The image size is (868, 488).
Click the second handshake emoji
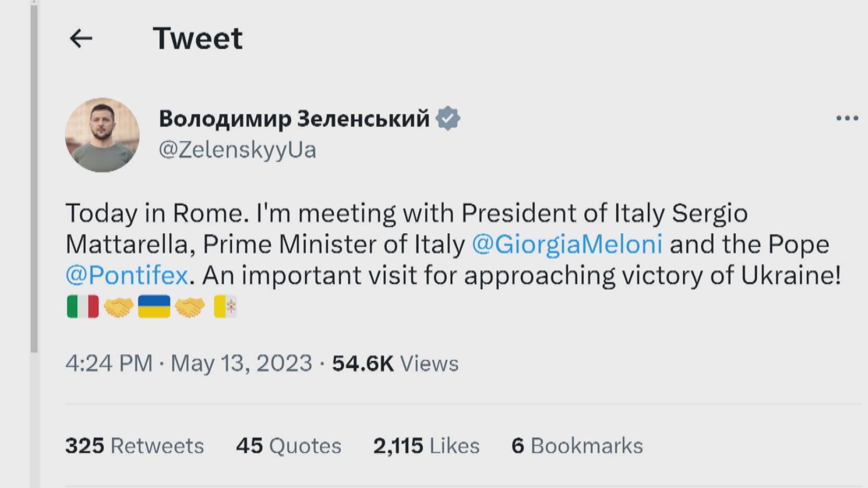[189, 307]
